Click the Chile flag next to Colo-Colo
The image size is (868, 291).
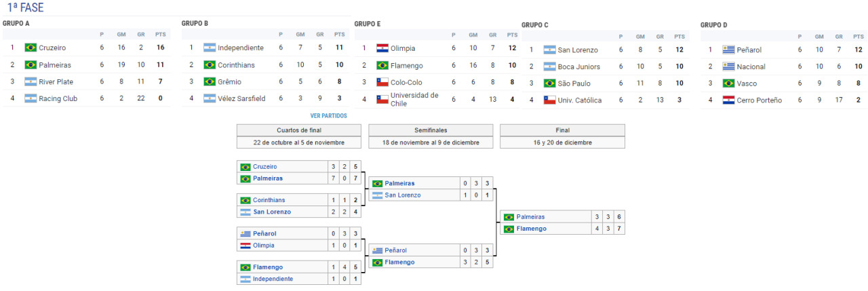tap(382, 82)
